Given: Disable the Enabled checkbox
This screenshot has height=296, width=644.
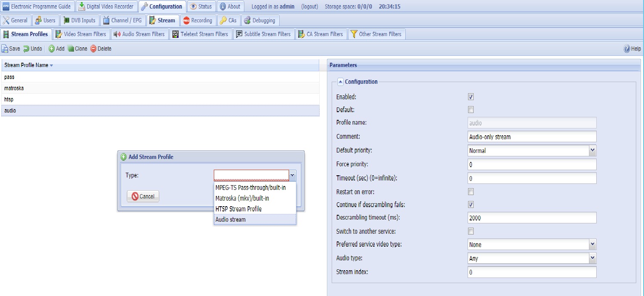Looking at the screenshot, I should point(471,97).
